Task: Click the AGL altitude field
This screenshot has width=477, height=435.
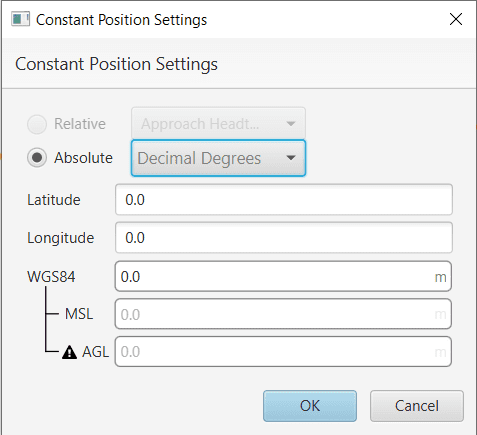Action: pos(283,352)
